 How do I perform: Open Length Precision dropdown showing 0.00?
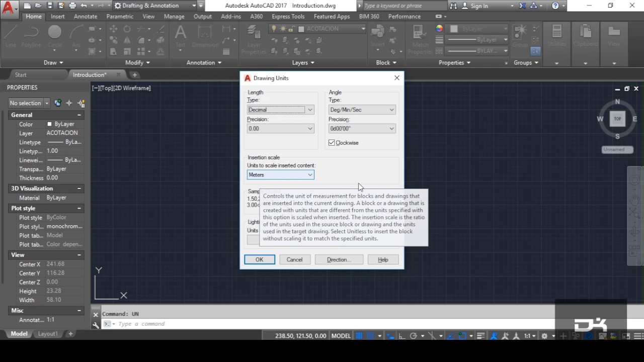[x=281, y=129]
